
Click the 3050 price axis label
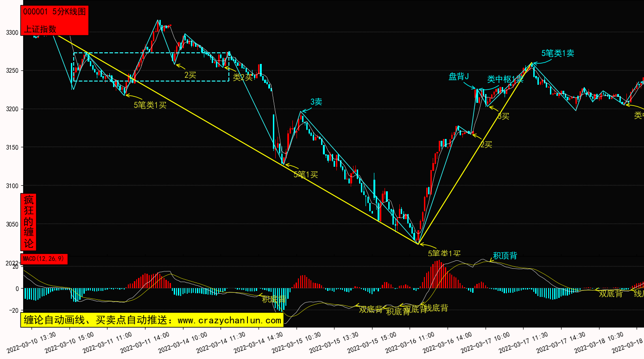click(13, 224)
